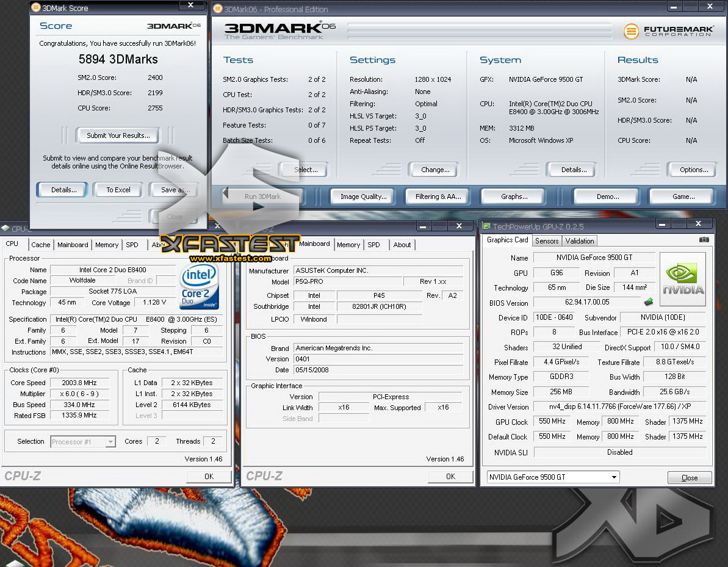Screen dimensions: 728x567
Task: Click To Excel button
Action: (x=118, y=190)
